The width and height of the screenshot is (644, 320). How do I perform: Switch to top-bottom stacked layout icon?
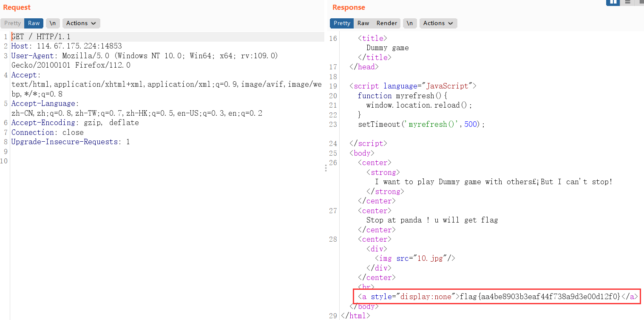point(627,2)
